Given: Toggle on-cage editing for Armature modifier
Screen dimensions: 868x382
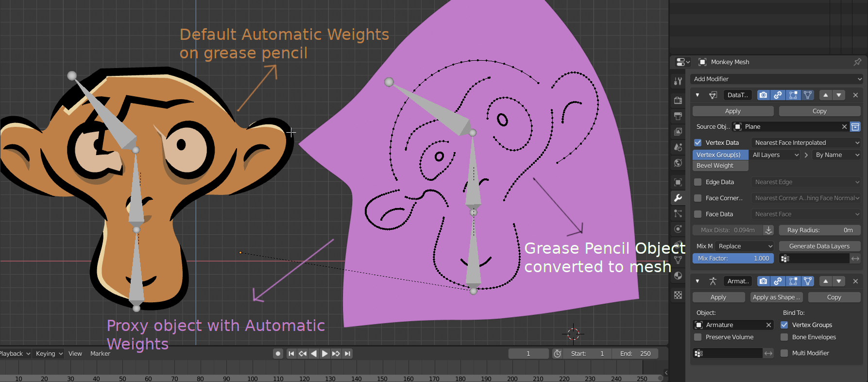Looking at the screenshot, I should tap(808, 281).
